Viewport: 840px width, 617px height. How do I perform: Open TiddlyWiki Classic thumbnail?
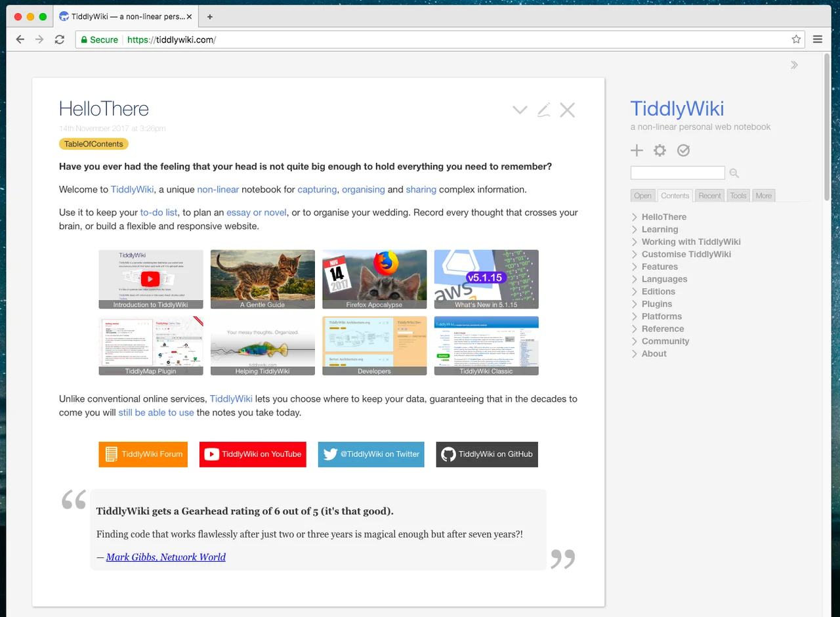tap(486, 346)
